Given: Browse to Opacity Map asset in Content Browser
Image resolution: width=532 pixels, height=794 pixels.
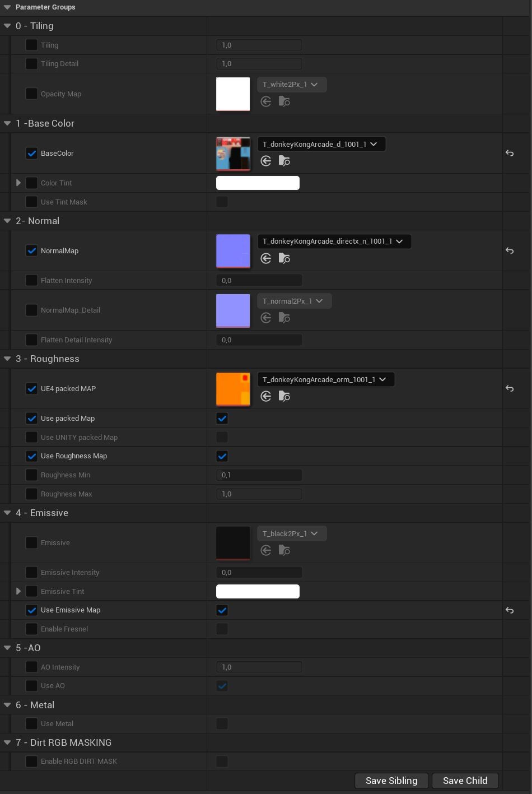Looking at the screenshot, I should click(x=284, y=101).
